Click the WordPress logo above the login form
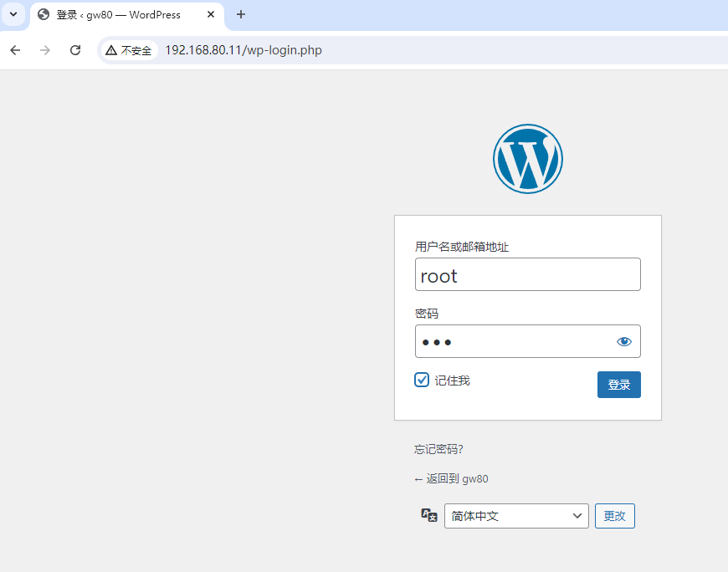The image size is (728, 572). 528,159
